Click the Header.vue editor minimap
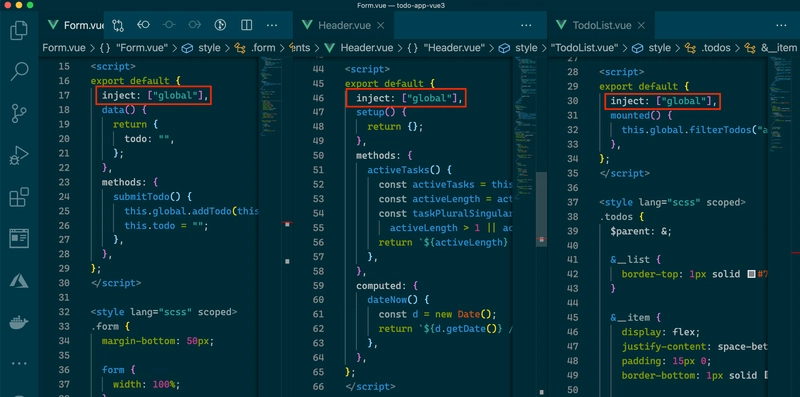Viewport: 800px width, 397px height. (x=525, y=128)
